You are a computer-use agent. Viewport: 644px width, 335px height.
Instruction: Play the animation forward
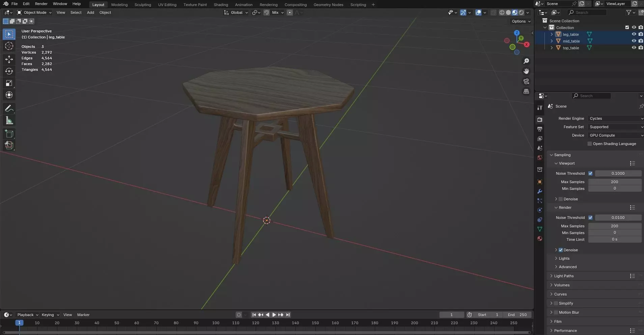[x=274, y=315]
